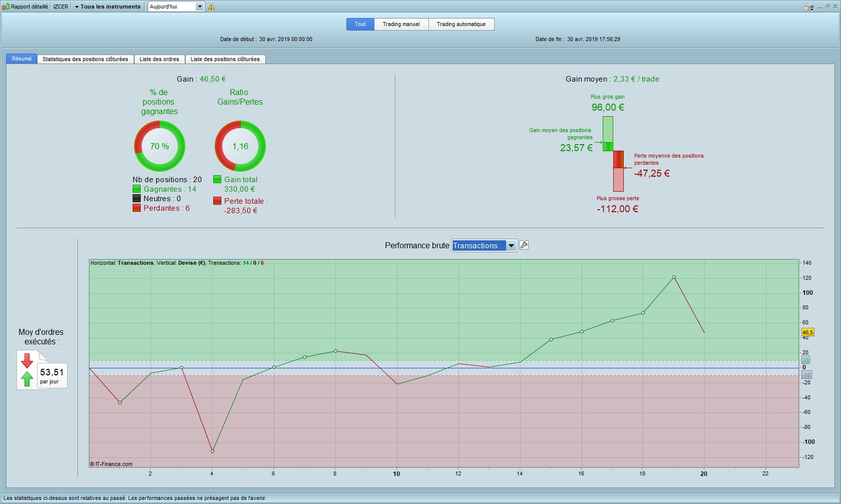This screenshot has width=841, height=504.
Task: Close the detailed report window
Action: [835, 7]
